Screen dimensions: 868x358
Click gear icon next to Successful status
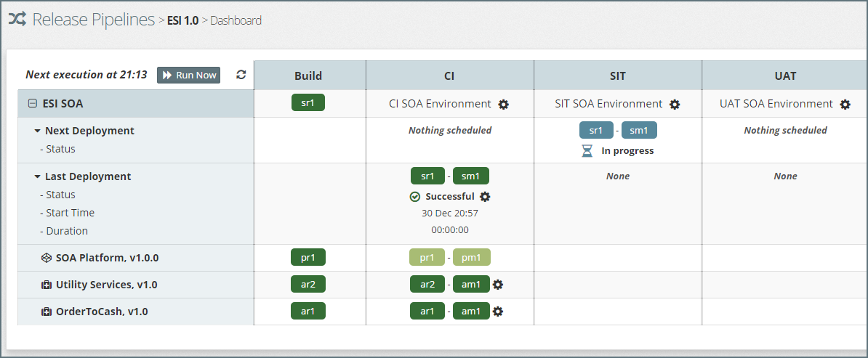click(485, 197)
